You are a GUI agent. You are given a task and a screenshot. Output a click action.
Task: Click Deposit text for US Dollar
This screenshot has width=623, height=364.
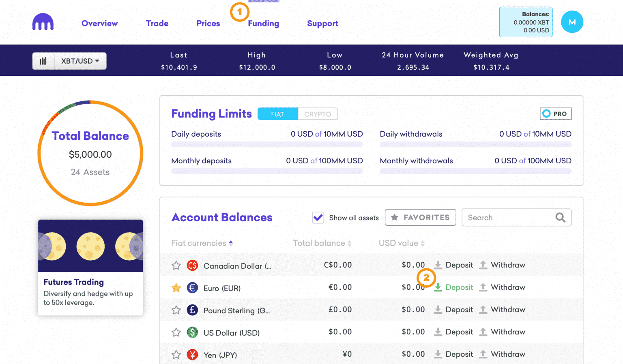coord(459,332)
